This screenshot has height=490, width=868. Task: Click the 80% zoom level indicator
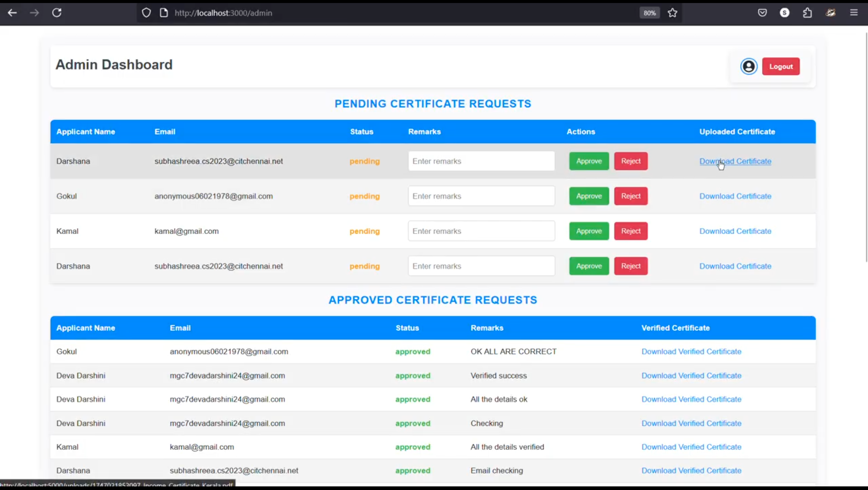pos(649,13)
